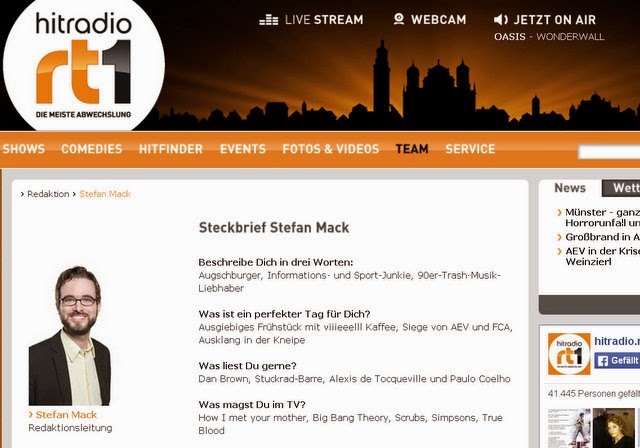Image resolution: width=640 pixels, height=448 pixels.
Task: Click arrow beside Münster news headline
Action: (x=559, y=213)
